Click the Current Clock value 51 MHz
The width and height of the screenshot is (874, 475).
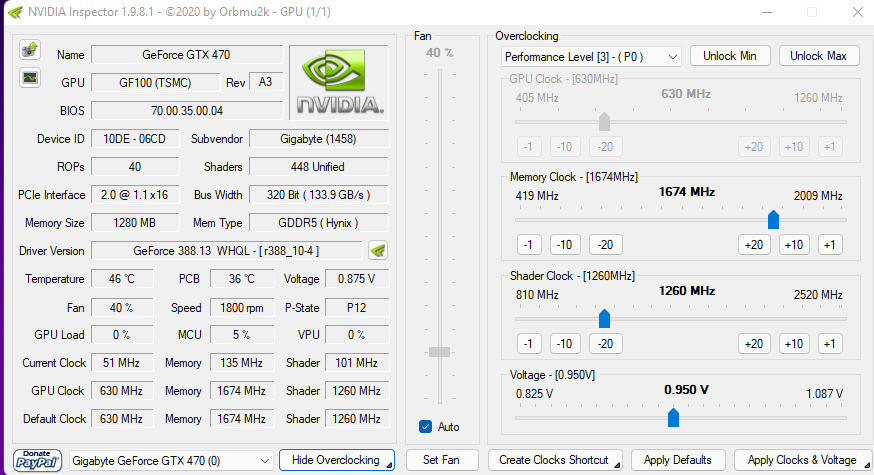[122, 362]
